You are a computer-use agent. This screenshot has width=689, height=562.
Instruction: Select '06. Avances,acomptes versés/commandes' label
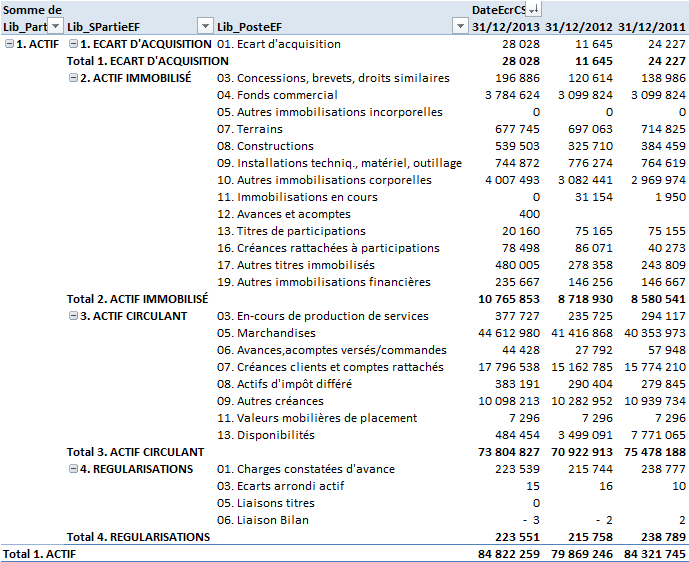pyautogui.click(x=332, y=350)
